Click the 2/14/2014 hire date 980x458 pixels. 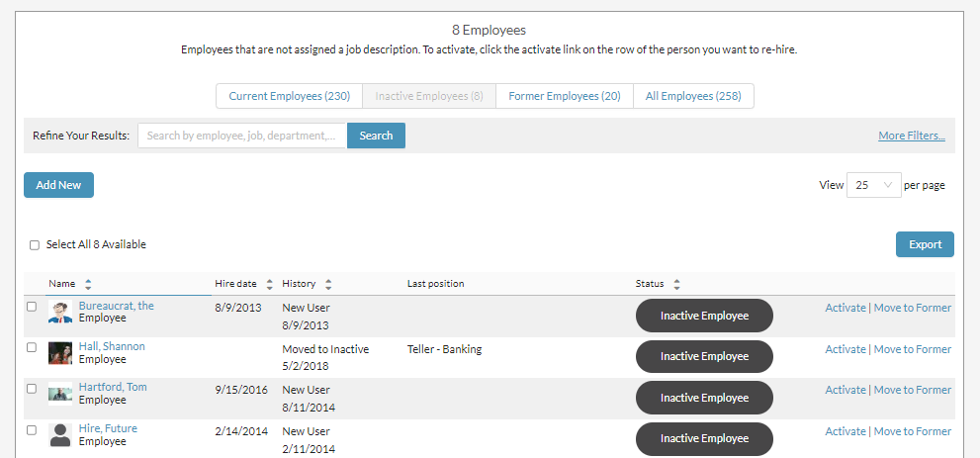click(x=241, y=431)
